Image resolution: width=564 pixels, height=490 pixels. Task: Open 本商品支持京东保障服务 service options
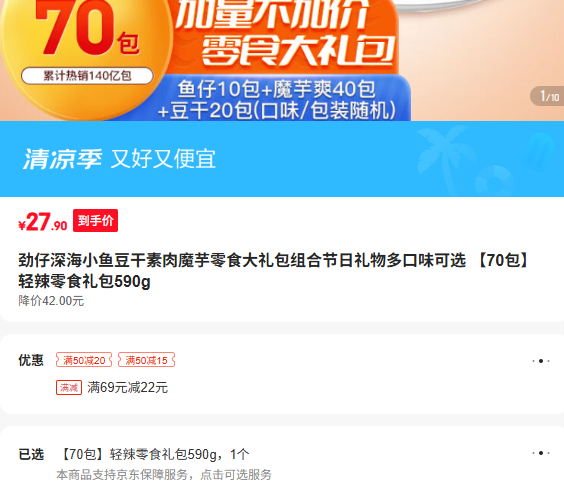pyautogui.click(x=164, y=475)
